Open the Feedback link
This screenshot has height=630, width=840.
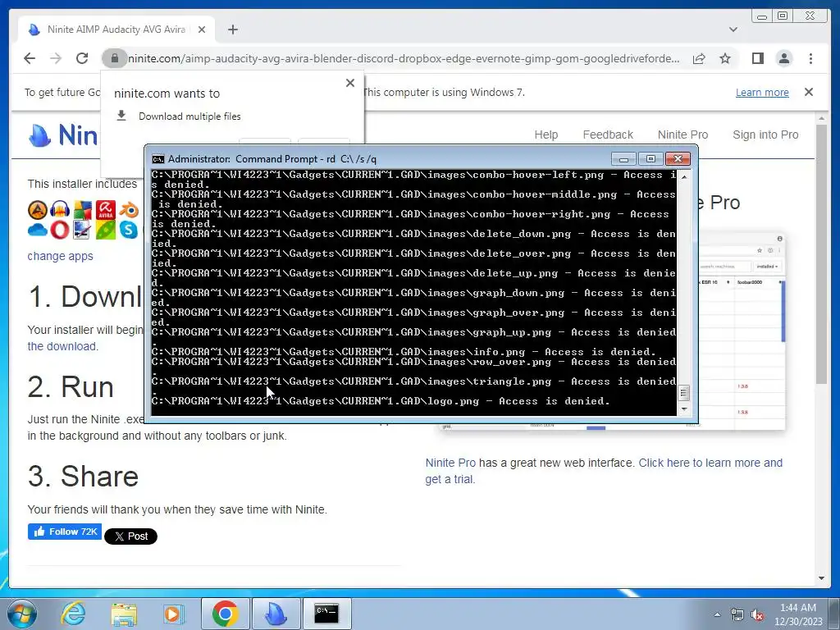click(608, 135)
